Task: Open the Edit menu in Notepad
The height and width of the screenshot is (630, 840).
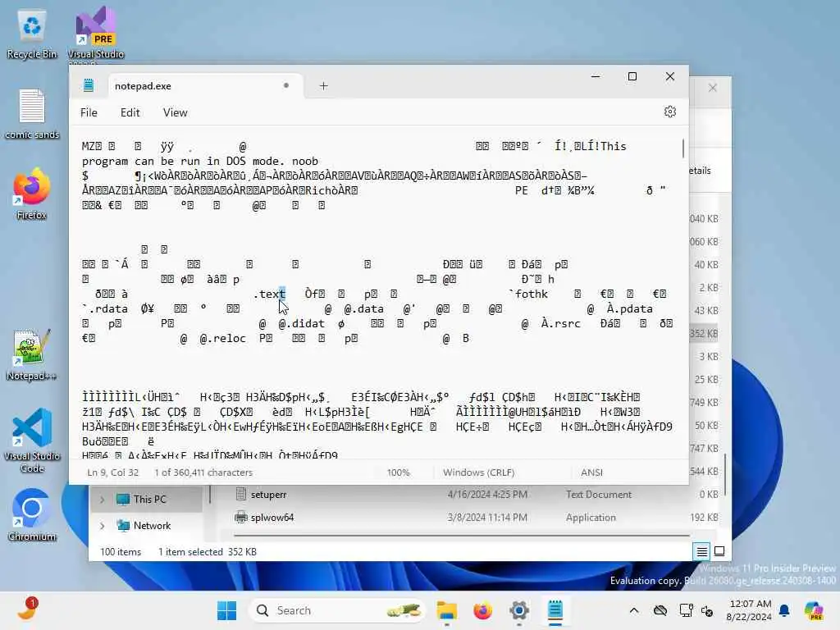Action: point(130,112)
